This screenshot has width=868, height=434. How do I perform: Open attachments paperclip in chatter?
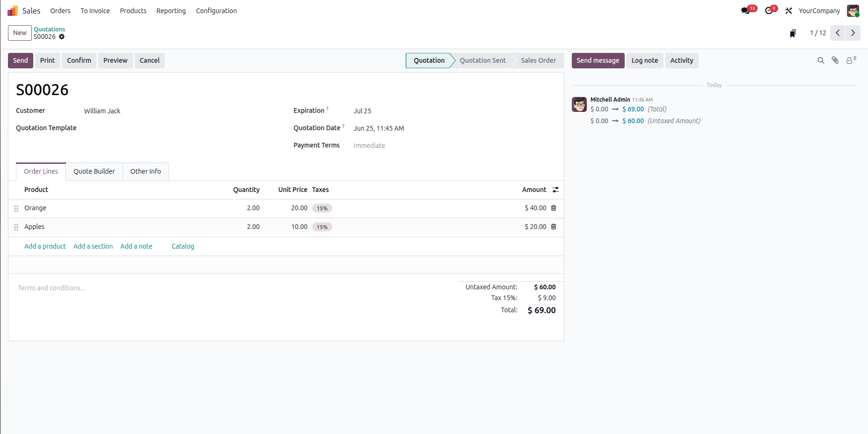tap(835, 60)
